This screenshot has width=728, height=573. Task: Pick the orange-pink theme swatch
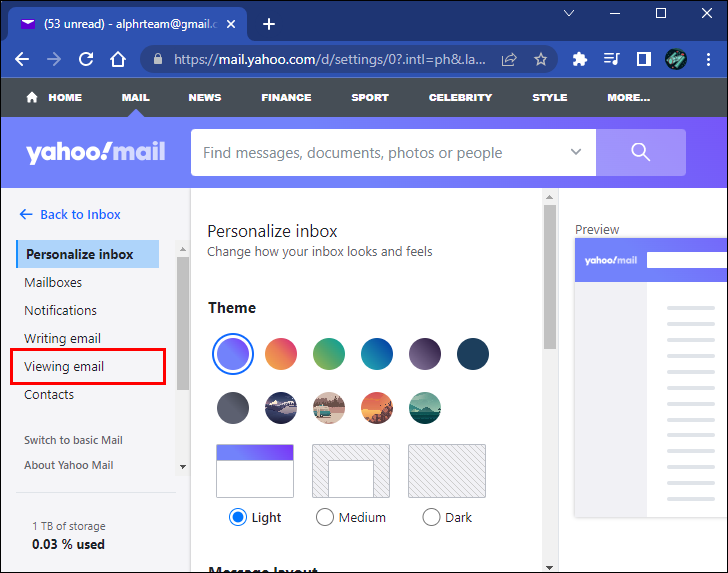[x=281, y=354]
